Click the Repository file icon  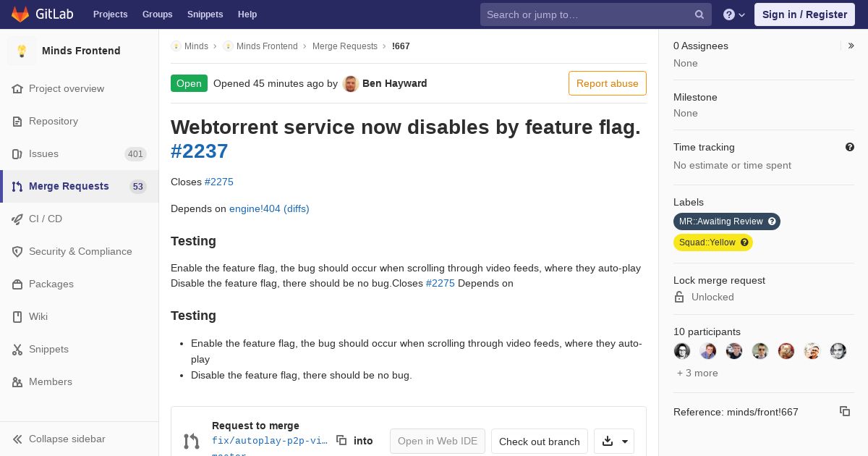coord(17,121)
